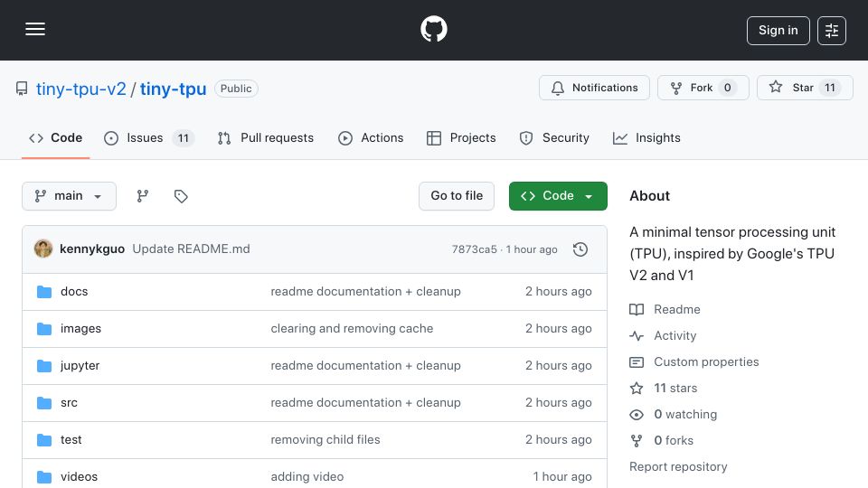The image size is (868, 488).
Task: Open the 0 forks link
Action: 674,440
